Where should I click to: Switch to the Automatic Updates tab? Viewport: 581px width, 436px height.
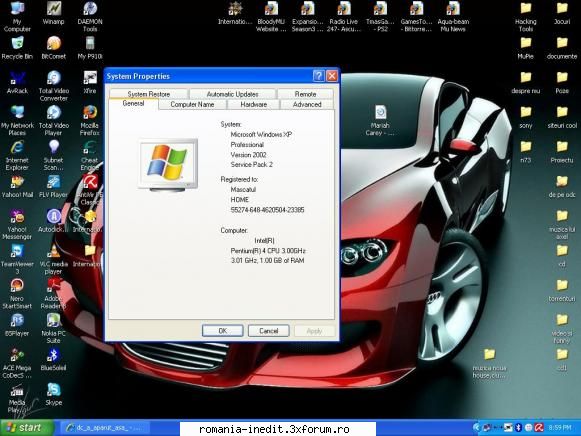pos(232,94)
